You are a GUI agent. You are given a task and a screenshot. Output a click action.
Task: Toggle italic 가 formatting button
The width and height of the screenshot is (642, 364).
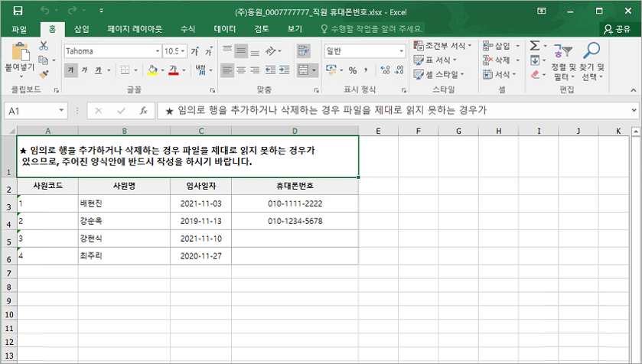coord(84,70)
